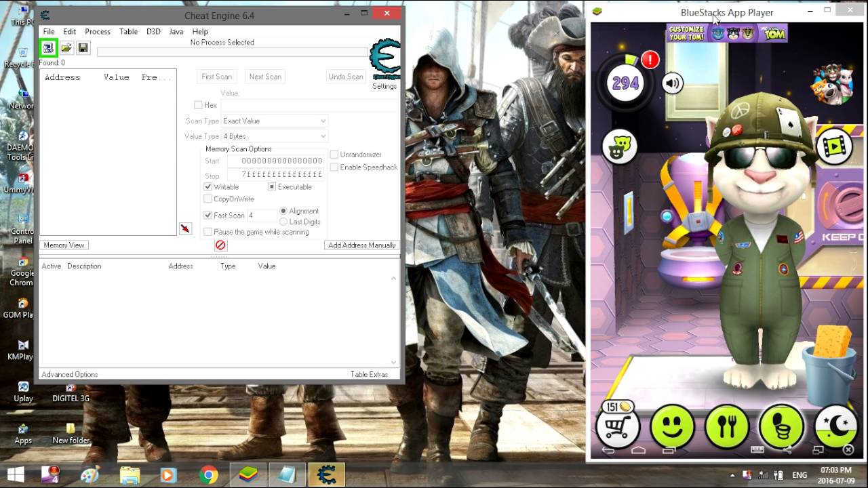Click the red arrow add-to-address-list icon
Screen dimensions: 868x488
(x=185, y=229)
